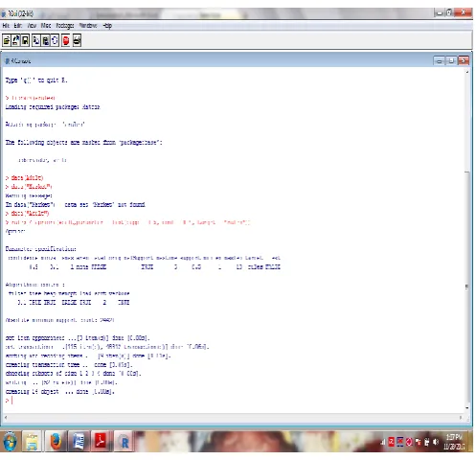
Task: Open the Packages menu
Action: (65, 26)
